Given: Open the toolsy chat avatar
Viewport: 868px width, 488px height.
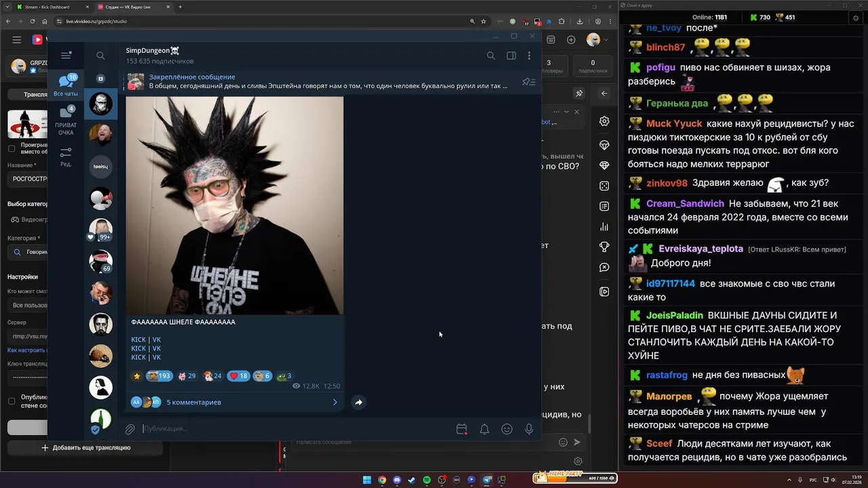Looking at the screenshot, I should pyautogui.click(x=101, y=167).
